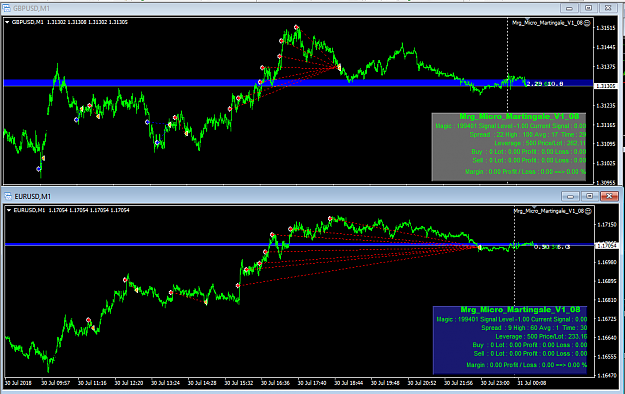
Task: Click the 30 Jul 12:20 time label
Action: click(129, 383)
